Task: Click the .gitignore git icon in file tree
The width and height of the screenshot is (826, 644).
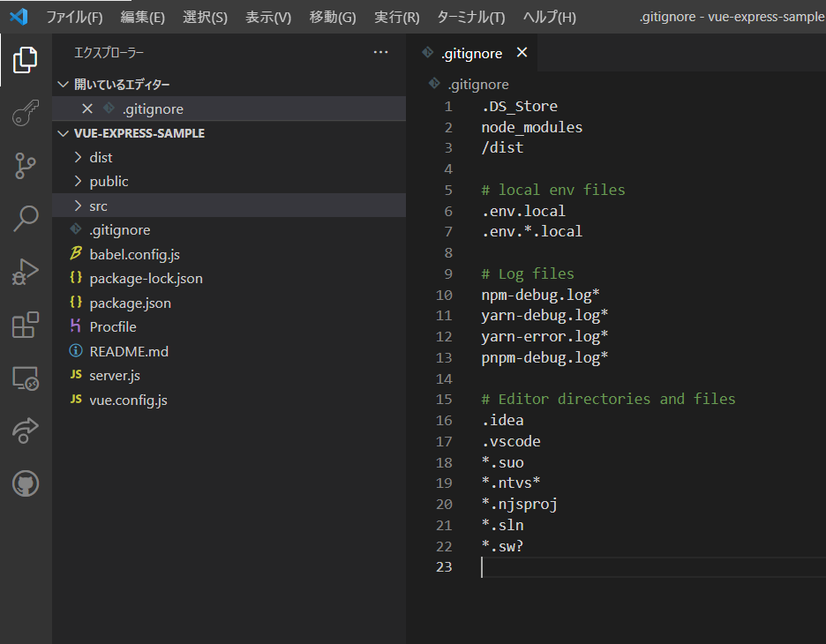Action: pyautogui.click(x=76, y=229)
